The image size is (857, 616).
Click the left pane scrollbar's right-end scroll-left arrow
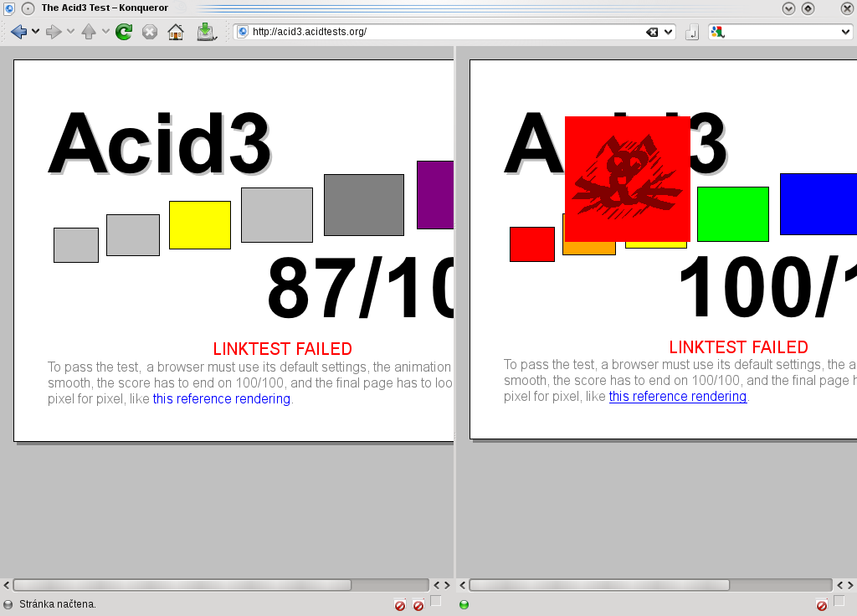437,585
